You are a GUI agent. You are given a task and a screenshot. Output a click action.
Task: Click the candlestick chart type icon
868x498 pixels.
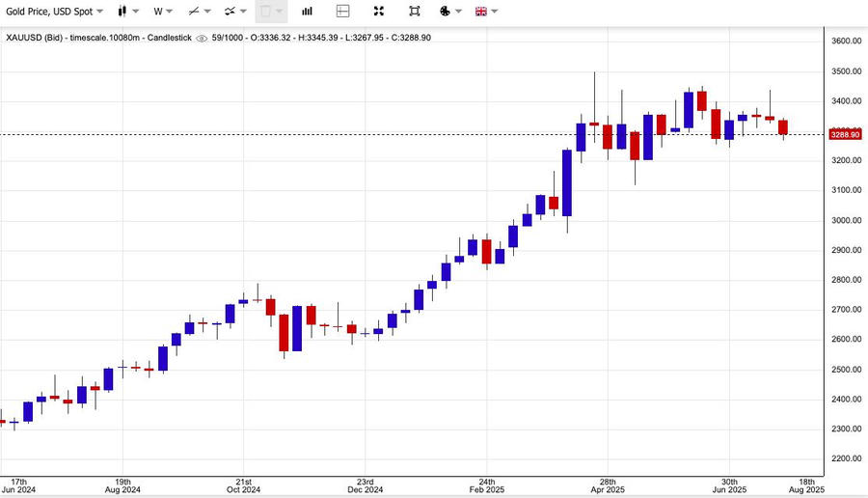(x=122, y=12)
